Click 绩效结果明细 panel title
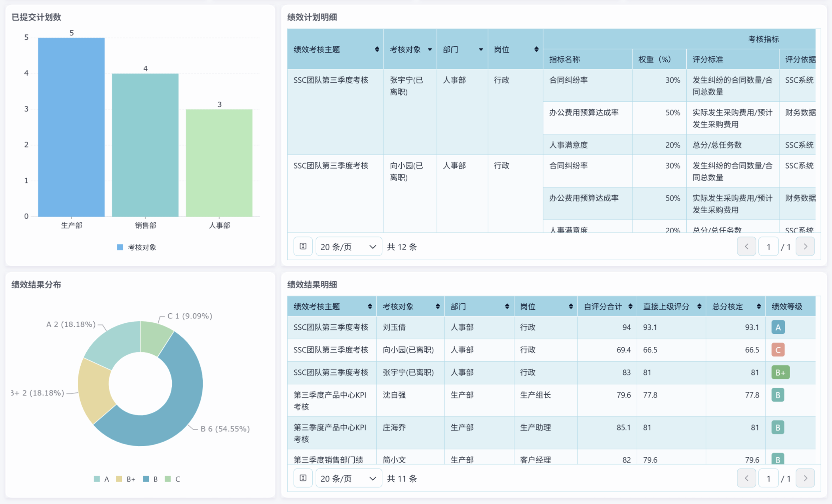This screenshot has height=504, width=832. (x=312, y=284)
